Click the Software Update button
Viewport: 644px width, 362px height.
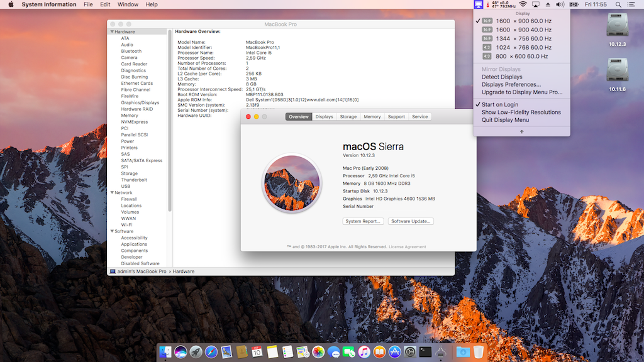(x=411, y=221)
